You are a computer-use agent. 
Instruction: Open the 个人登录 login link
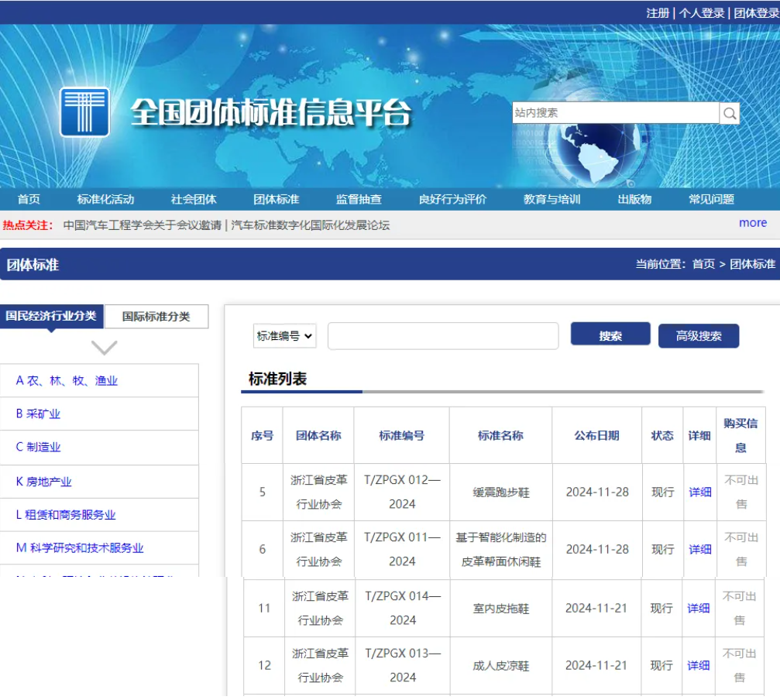[x=702, y=12]
